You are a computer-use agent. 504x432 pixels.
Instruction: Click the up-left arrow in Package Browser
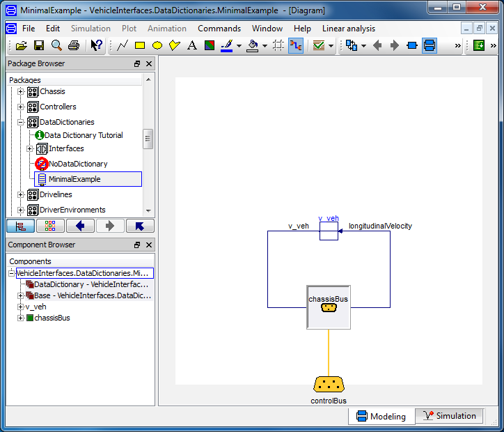[140, 226]
